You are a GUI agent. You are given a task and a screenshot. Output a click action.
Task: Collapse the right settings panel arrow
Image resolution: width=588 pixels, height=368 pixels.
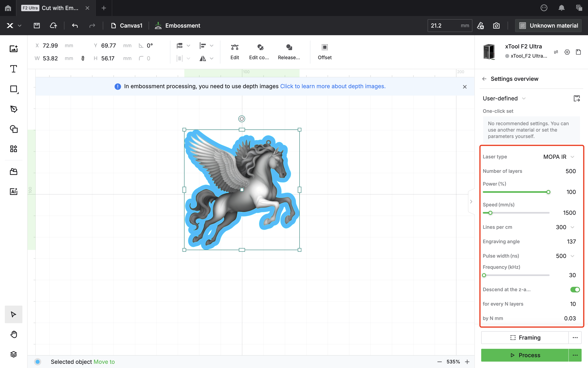pos(471,202)
